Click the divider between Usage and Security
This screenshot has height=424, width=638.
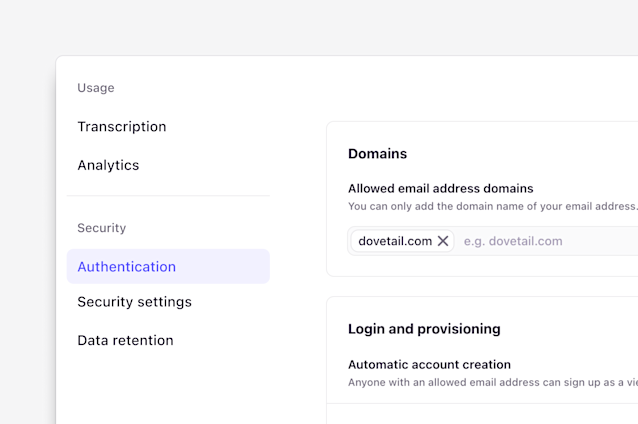tap(168, 196)
